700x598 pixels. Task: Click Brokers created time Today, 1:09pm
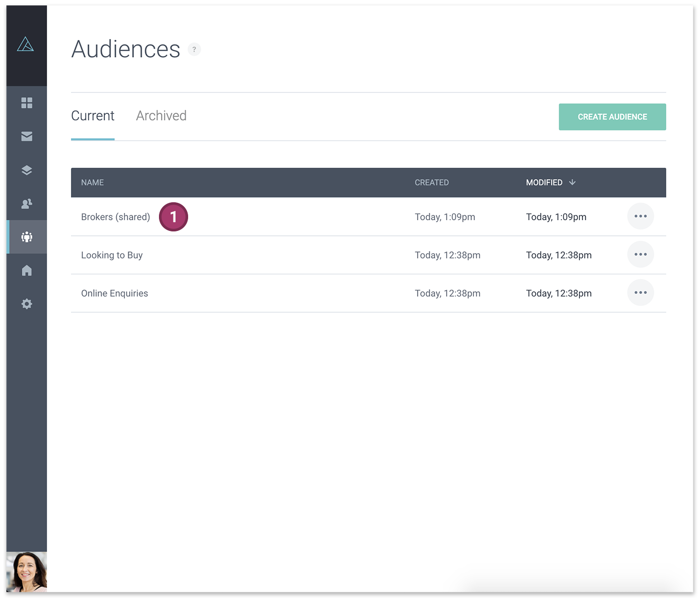pyautogui.click(x=445, y=217)
